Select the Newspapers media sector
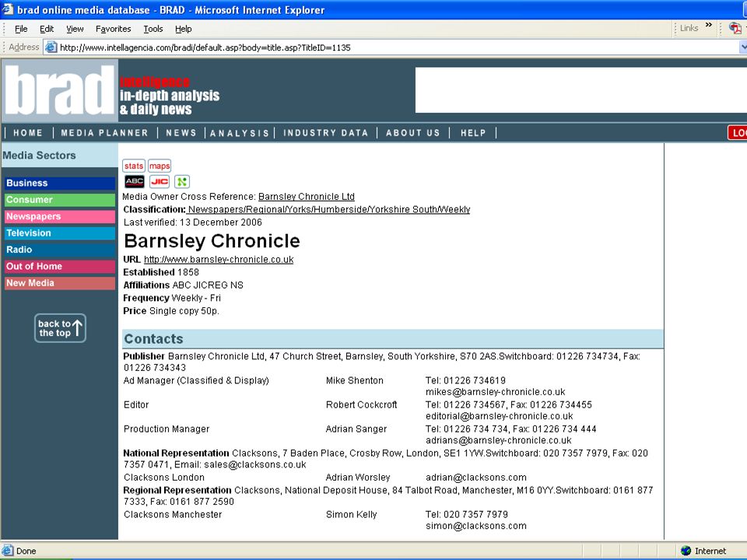747x560 pixels. 60,217
